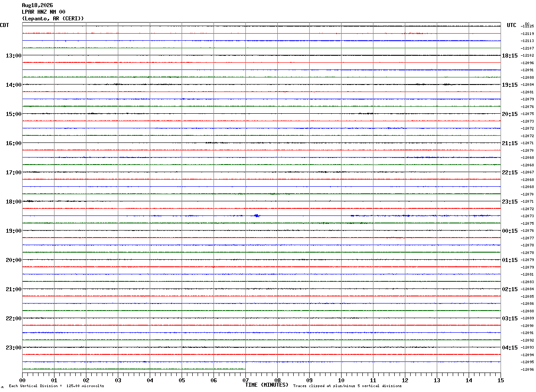Select the 04:15 UTC row label
The height and width of the screenshot is (392, 536).
pos(509,347)
